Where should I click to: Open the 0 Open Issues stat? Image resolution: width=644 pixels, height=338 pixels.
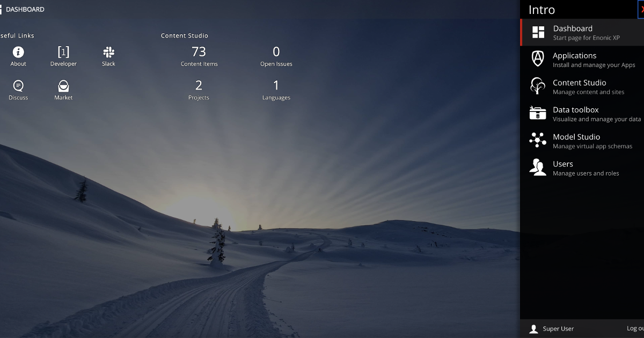276,56
